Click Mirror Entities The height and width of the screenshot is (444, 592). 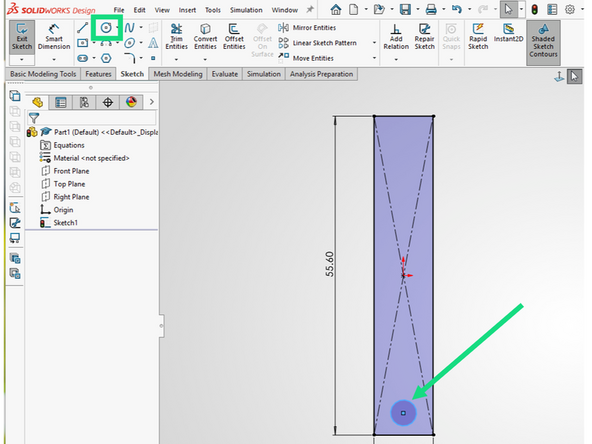tap(307, 28)
